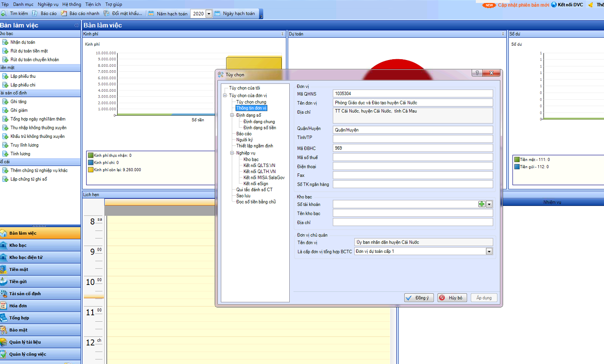Click Cập nhật phiên bản mới link
The image size is (604, 364).
coord(523,5)
